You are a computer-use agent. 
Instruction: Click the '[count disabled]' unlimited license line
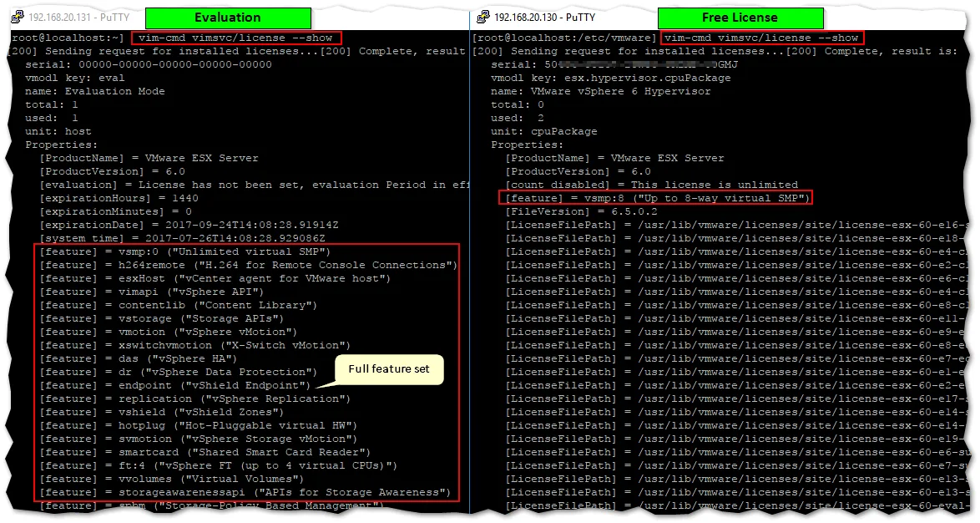click(x=652, y=185)
